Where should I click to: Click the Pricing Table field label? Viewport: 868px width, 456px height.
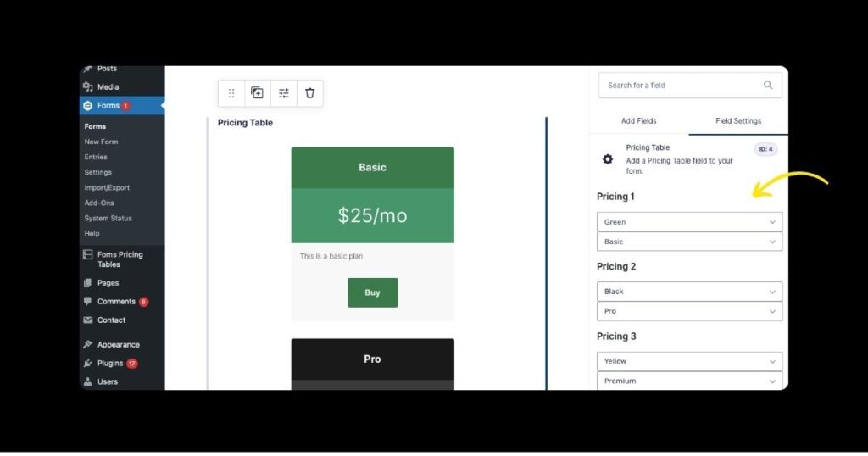click(245, 123)
